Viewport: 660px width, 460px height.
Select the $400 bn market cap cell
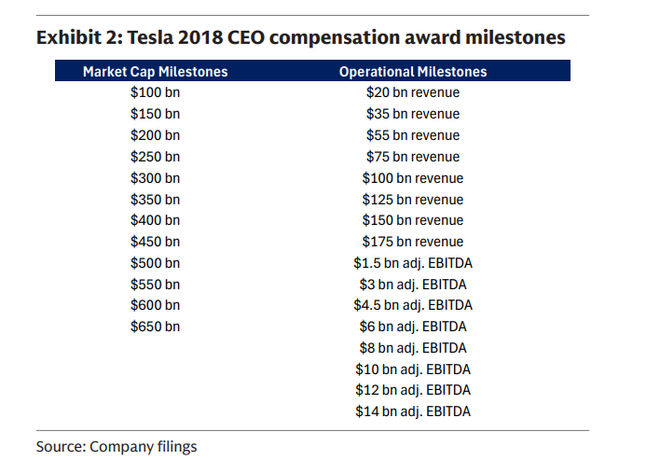pos(155,220)
